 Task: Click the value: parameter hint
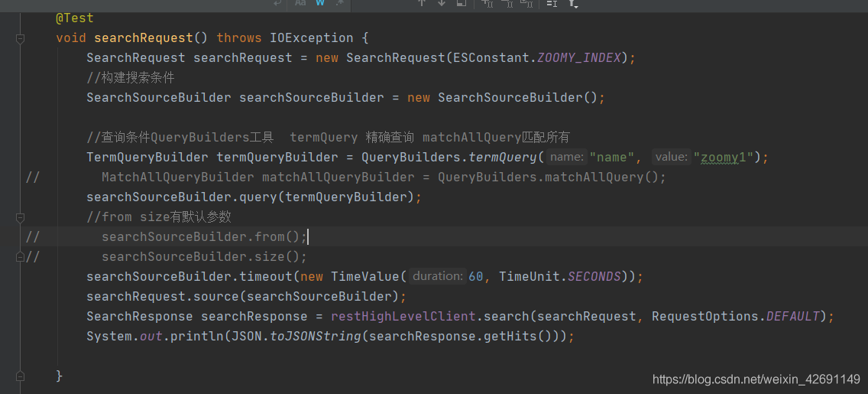tap(672, 158)
